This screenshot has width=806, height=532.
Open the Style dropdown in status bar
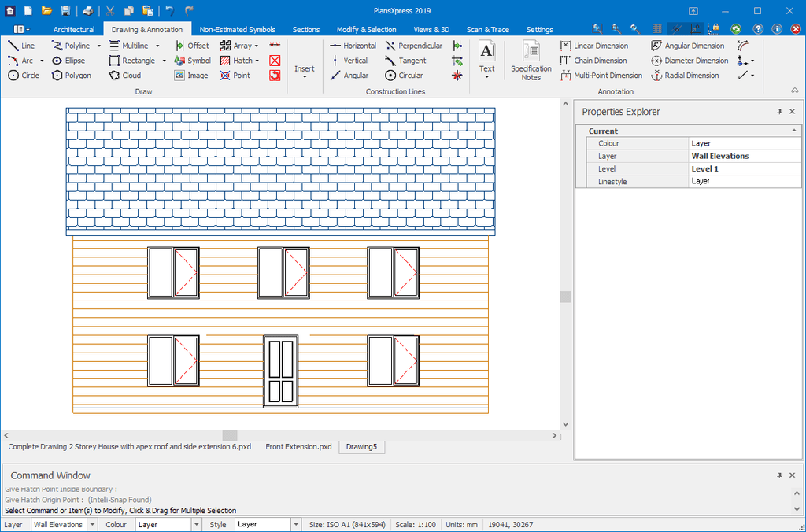pyautogui.click(x=296, y=524)
